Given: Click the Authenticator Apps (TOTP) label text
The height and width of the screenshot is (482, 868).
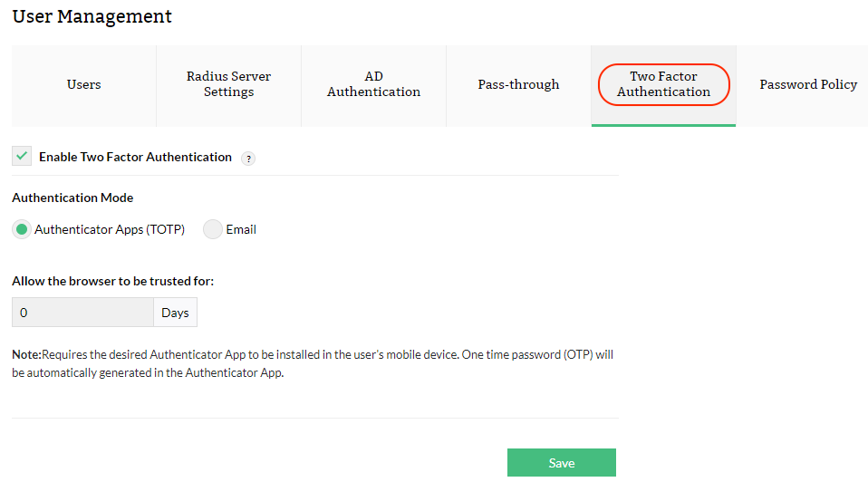Looking at the screenshot, I should click(110, 230).
